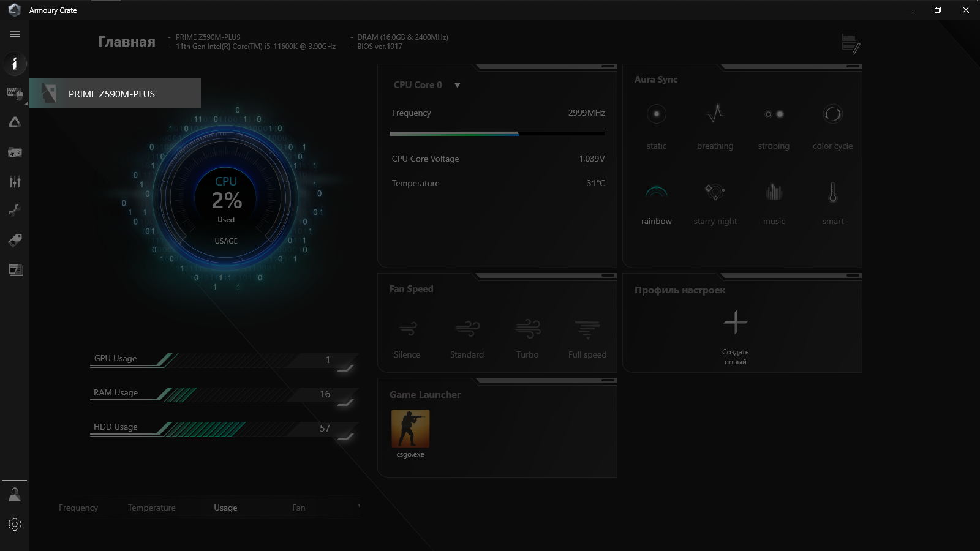Click the HDD Usage bar
This screenshot has height=551, width=980.
pos(224,428)
